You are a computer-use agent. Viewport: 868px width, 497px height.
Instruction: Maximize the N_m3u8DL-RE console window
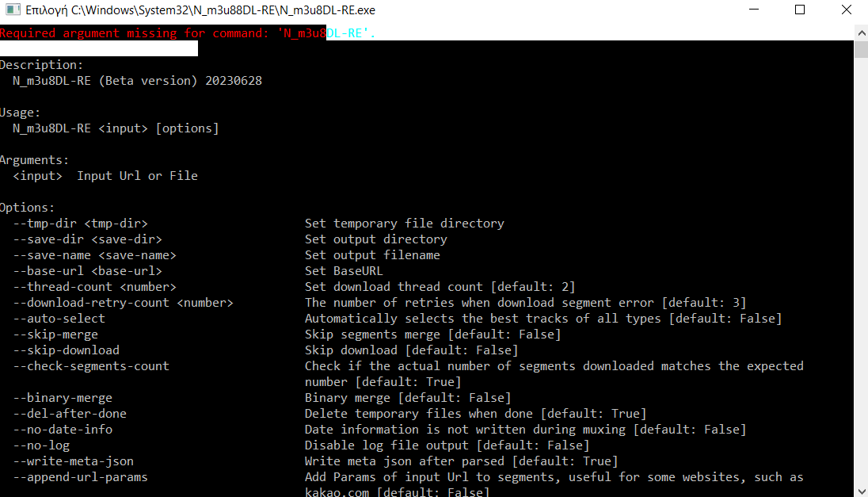tap(800, 10)
